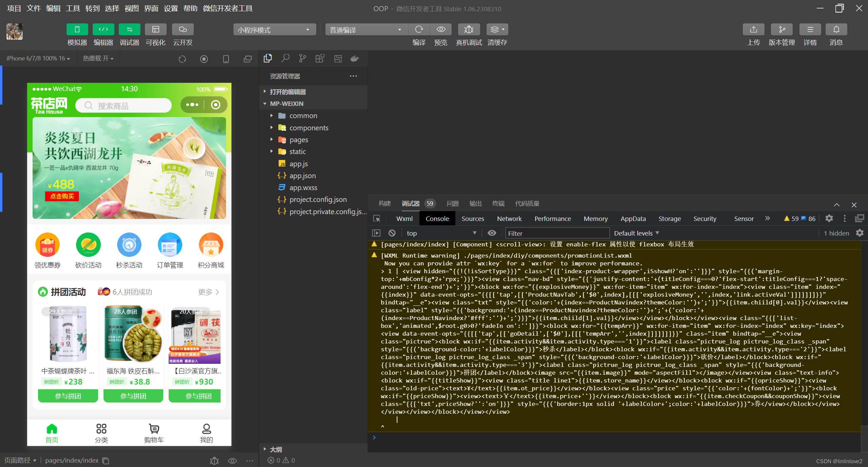Image resolution: width=868 pixels, height=467 pixels.
Task: Open the extensions icon in sidebar
Action: pos(320,58)
